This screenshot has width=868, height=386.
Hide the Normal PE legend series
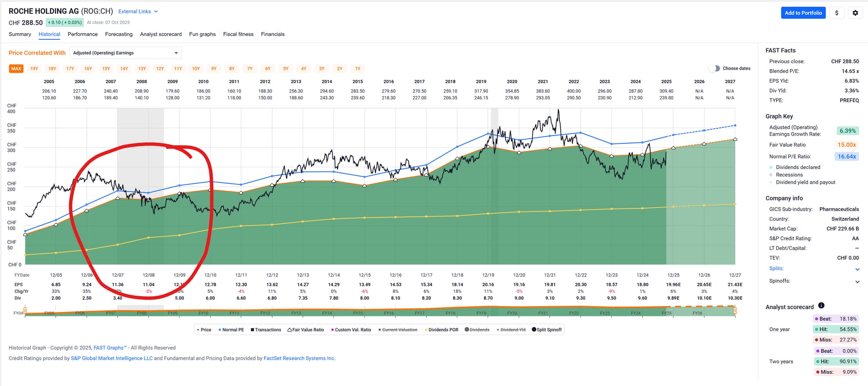coord(231,330)
